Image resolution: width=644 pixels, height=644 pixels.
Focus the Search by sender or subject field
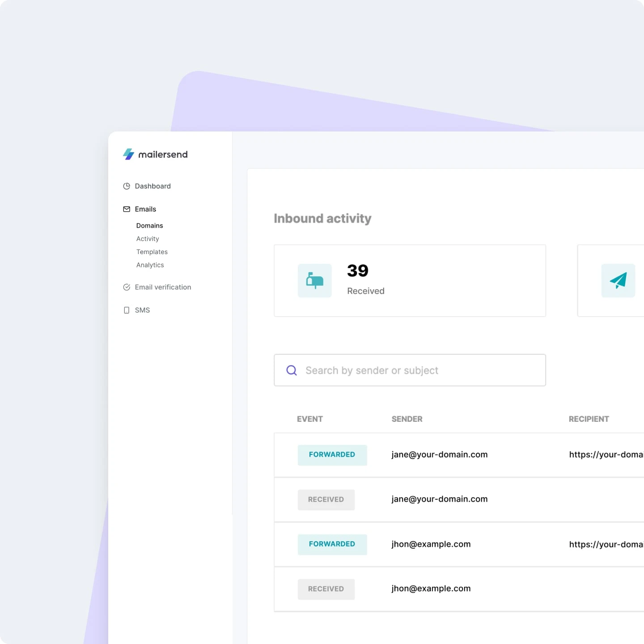410,370
